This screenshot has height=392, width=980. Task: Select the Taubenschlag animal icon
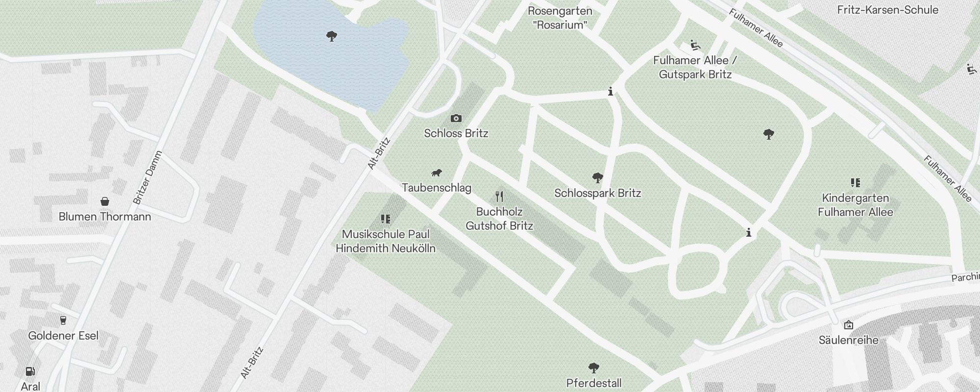tap(437, 172)
